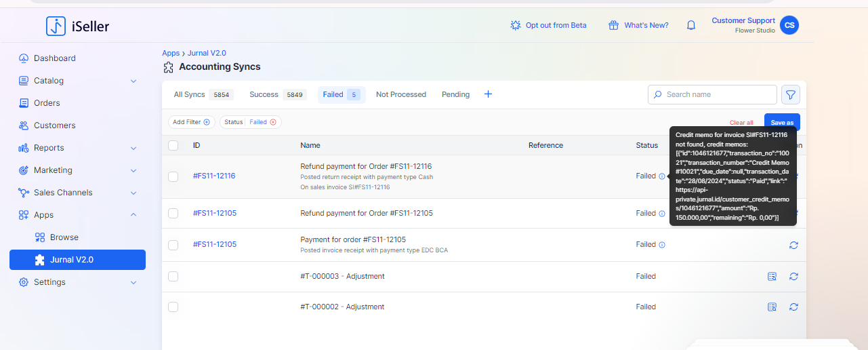
Task: Open the CS user avatar menu
Action: pyautogui.click(x=789, y=25)
